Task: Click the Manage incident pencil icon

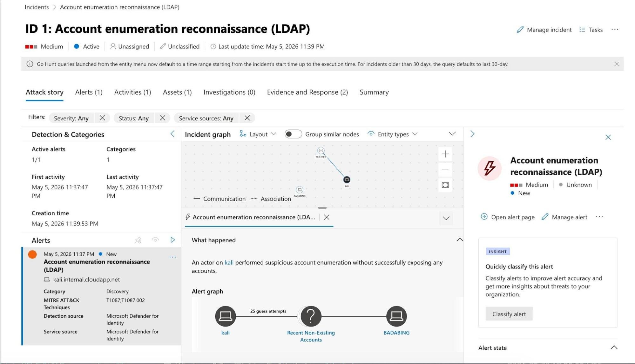Action: [x=520, y=30]
